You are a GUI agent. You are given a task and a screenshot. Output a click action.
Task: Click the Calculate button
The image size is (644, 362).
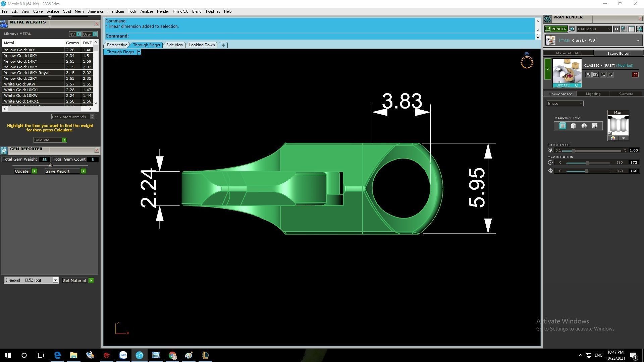(50, 140)
